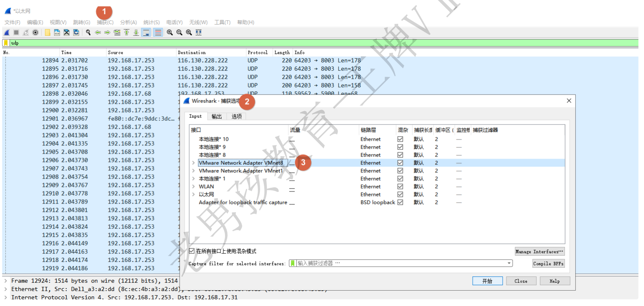The width and height of the screenshot is (644, 306).
Task: Sort packets by the Protocol column header
Action: pos(260,52)
